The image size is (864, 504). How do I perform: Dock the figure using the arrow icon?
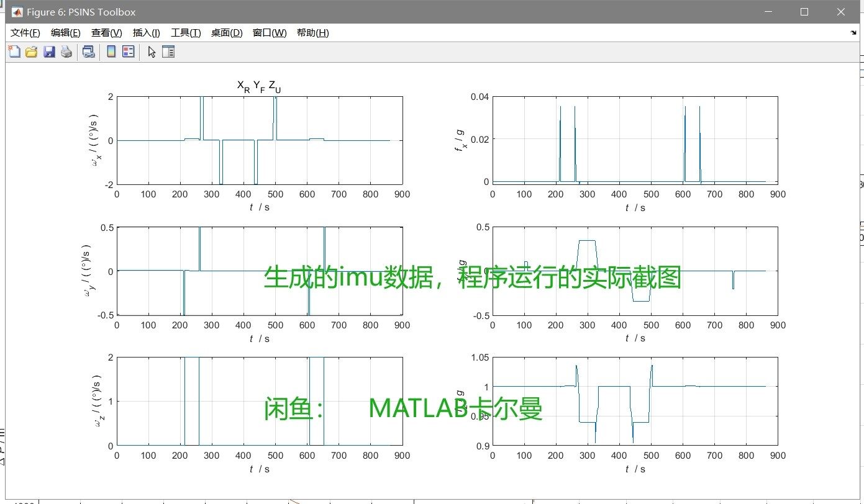[x=853, y=32]
